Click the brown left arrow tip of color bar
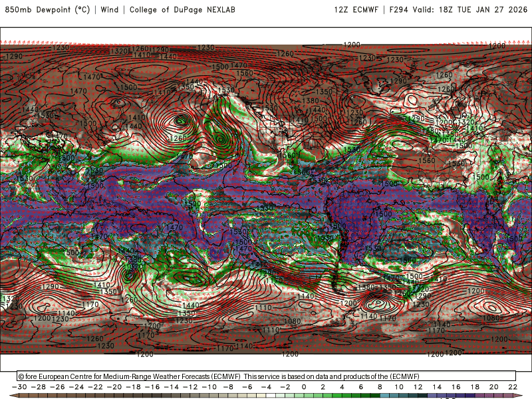The width and height of the screenshot is (532, 399). coord(13,396)
